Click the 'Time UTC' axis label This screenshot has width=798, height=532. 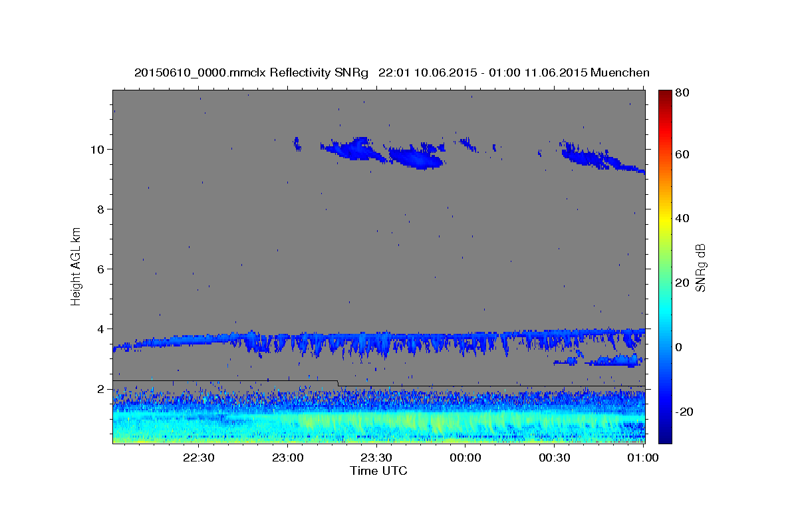coord(378,471)
